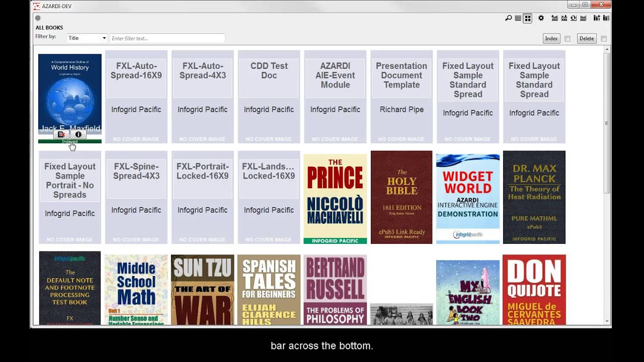
Task: Open FXL-Portrait-Locked-16X9 book
Action: pos(203,197)
